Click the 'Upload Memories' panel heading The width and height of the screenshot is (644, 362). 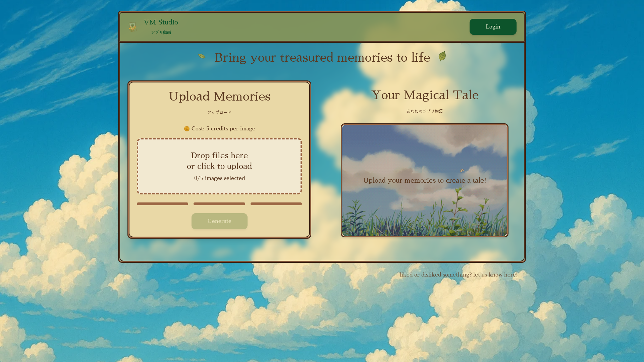[x=219, y=97]
